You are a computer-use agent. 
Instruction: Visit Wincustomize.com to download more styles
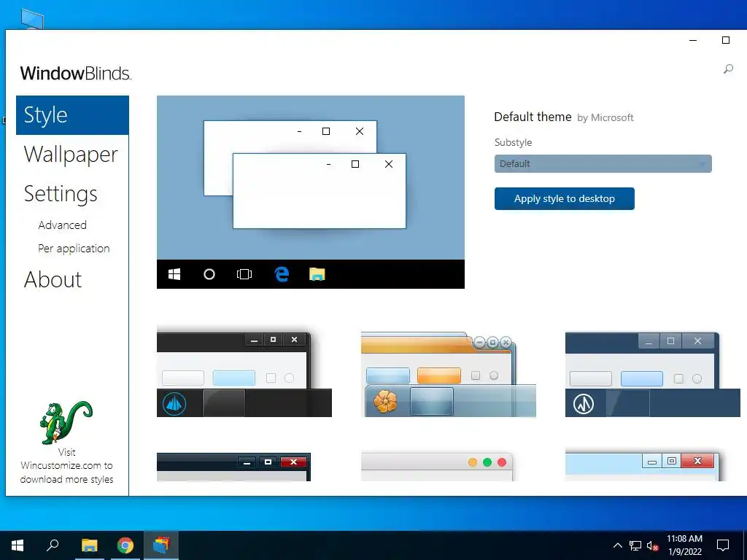point(66,466)
